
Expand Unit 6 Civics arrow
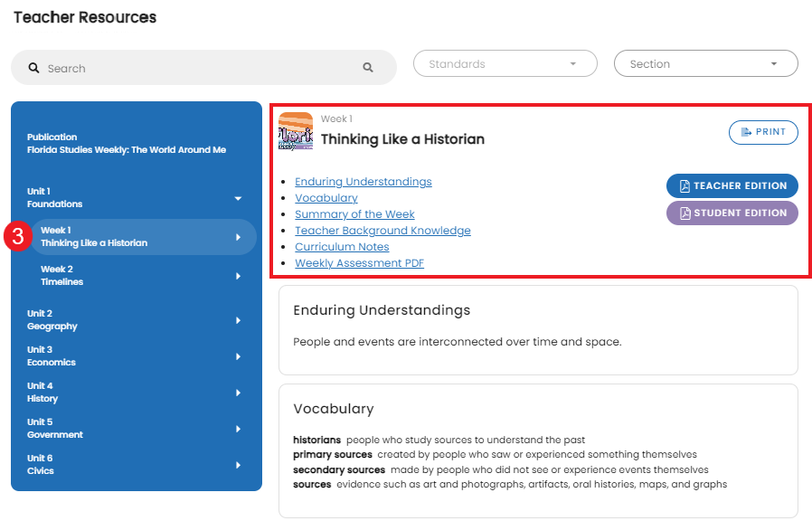pos(238,465)
